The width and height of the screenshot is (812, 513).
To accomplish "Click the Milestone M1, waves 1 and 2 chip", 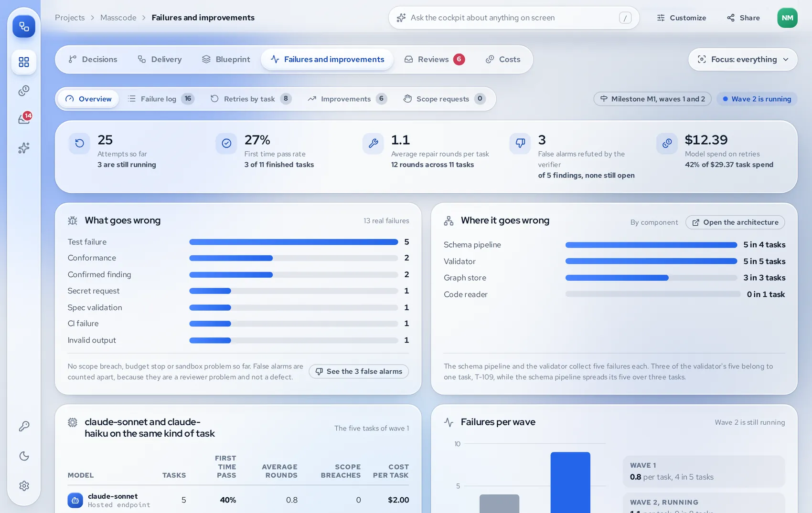I will tap(652, 99).
